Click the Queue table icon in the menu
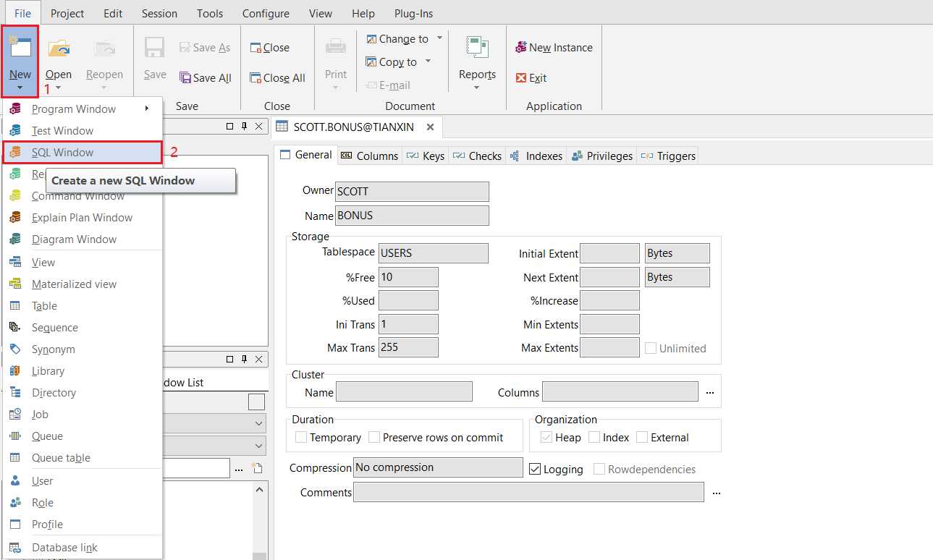Screen dimensions: 933x560 [x=15, y=458]
